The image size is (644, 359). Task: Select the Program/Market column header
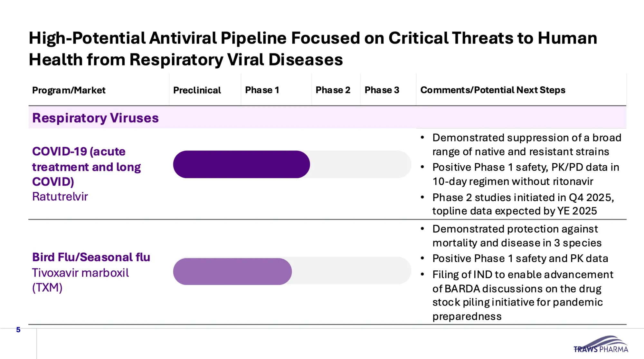coord(69,90)
